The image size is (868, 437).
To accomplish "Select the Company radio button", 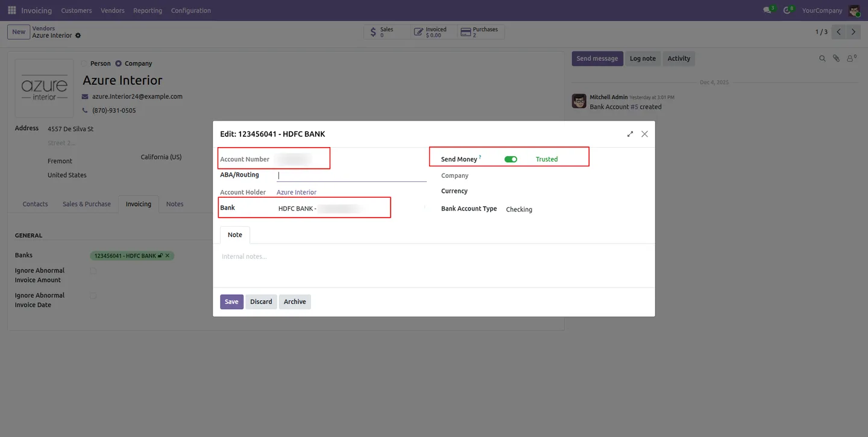I will point(118,63).
